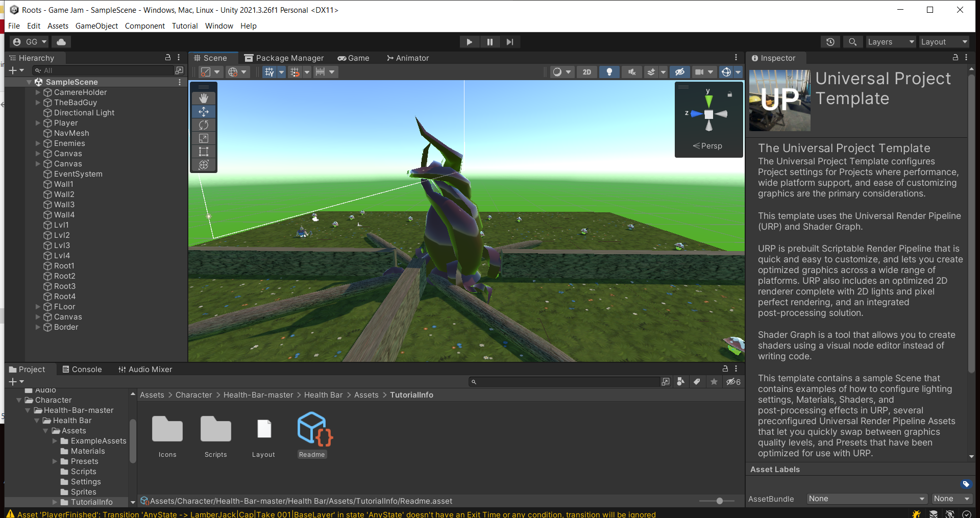Open the Layers dropdown
The image size is (980, 518).
891,42
